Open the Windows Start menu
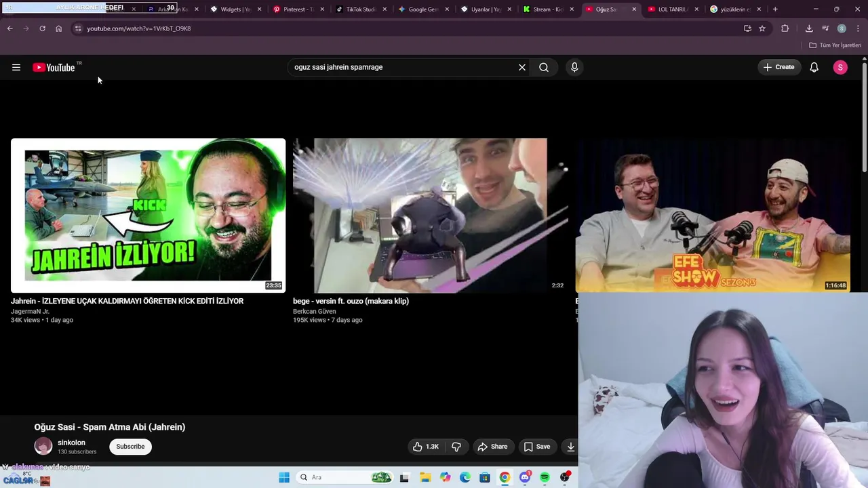868x488 pixels. tap(283, 477)
